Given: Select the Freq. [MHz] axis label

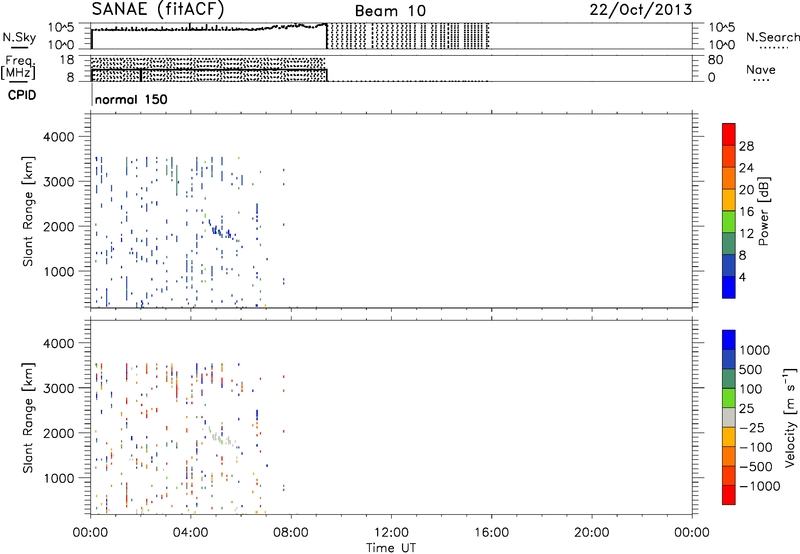Looking at the screenshot, I should [19, 67].
